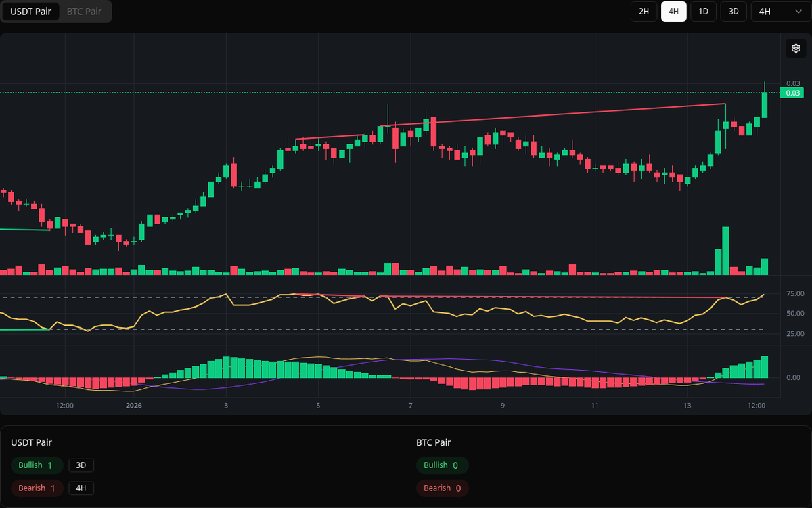Click the Bearish 1 badge under USDT Pair

(x=37, y=488)
